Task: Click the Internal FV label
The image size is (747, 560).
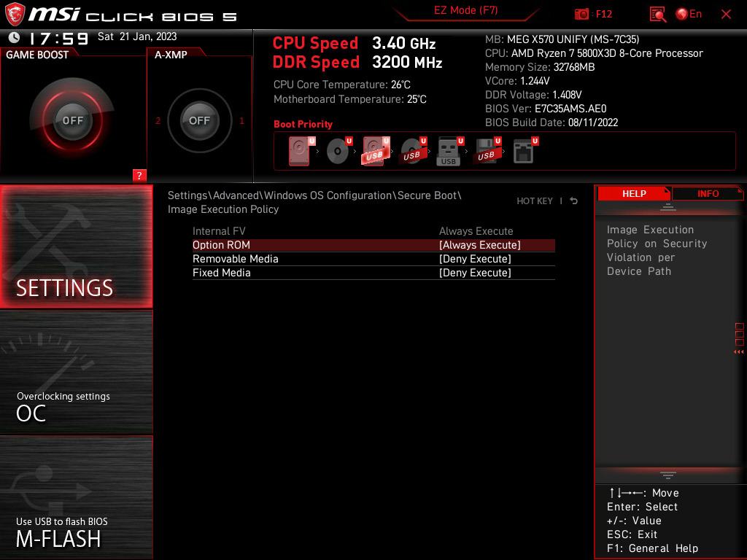Action: (219, 231)
